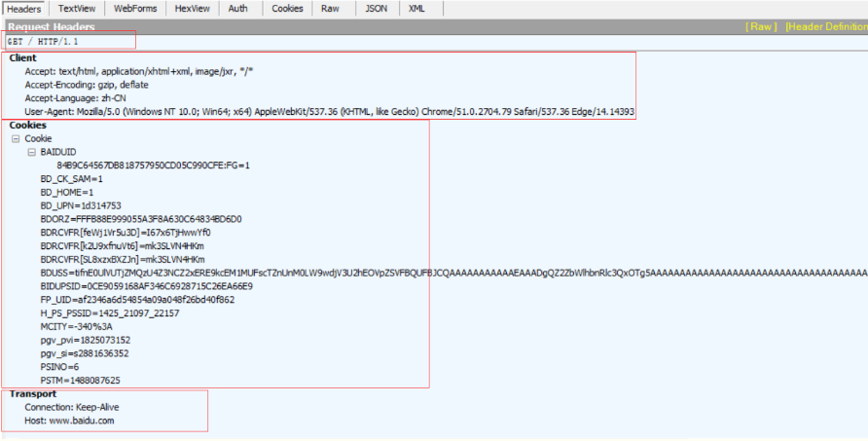Image resolution: width=868 pixels, height=441 pixels.
Task: Select the MCITY=-340%3A cookie
Action: point(77,326)
